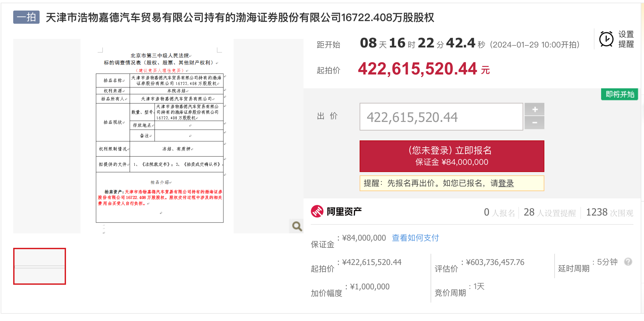Click the 28 人设置提醒 count

(550, 213)
